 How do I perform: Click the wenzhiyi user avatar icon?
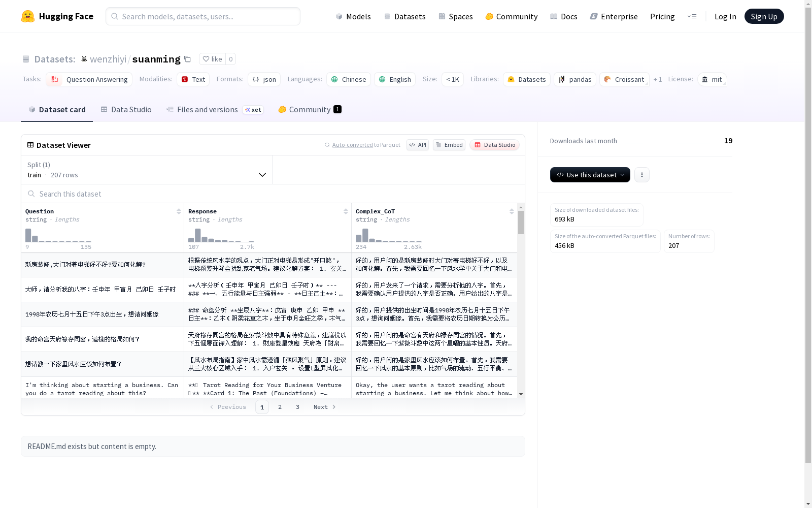click(x=84, y=59)
